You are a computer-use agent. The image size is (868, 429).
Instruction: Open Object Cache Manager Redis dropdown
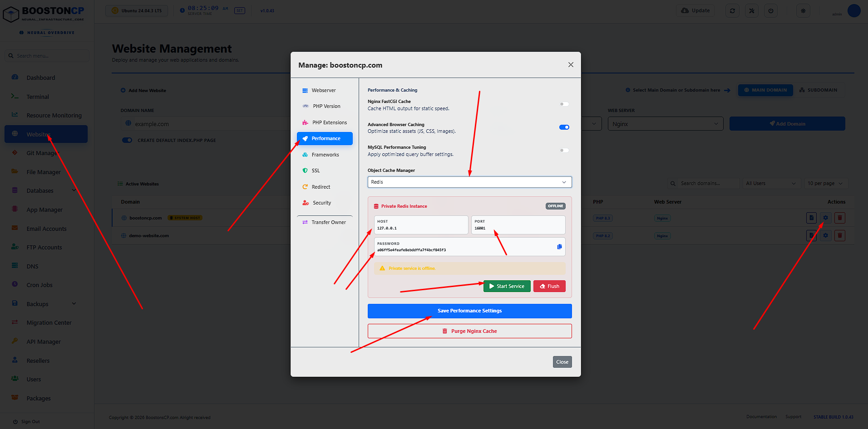point(469,182)
